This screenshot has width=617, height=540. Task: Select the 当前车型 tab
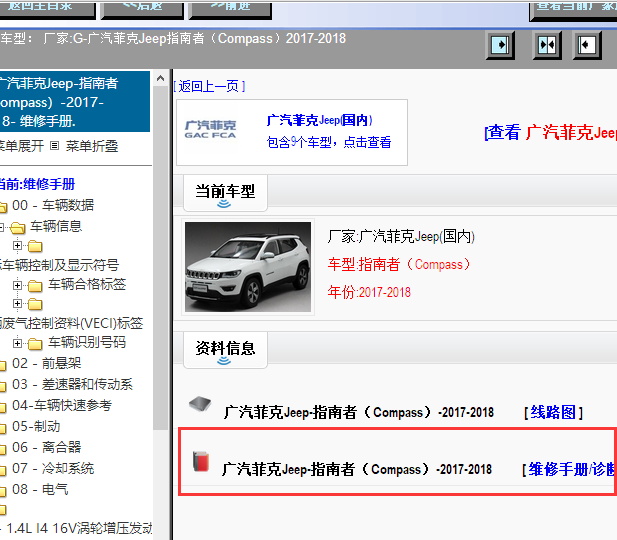click(x=225, y=193)
